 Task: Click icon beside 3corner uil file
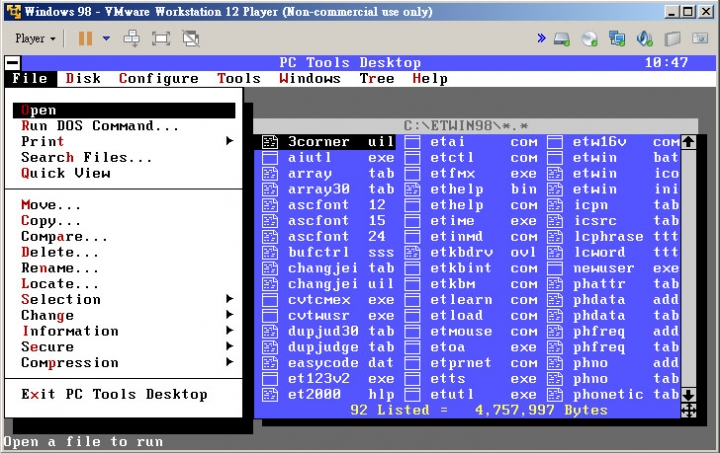click(270, 142)
